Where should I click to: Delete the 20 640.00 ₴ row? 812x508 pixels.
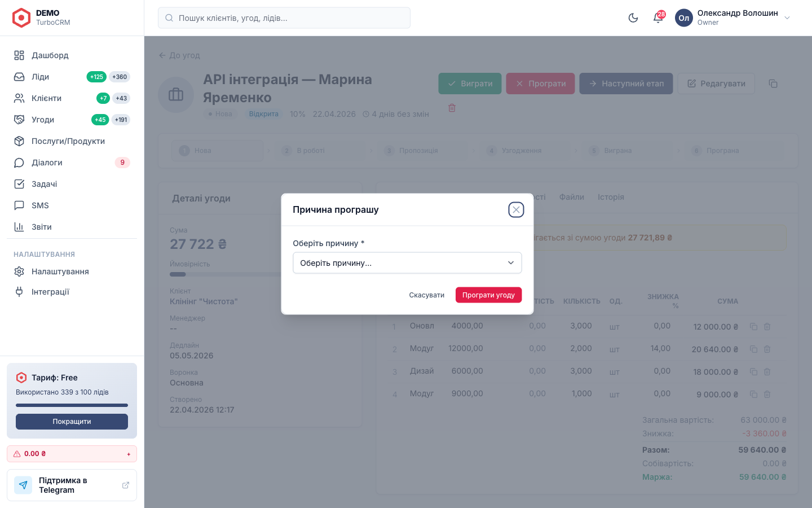tap(767, 349)
